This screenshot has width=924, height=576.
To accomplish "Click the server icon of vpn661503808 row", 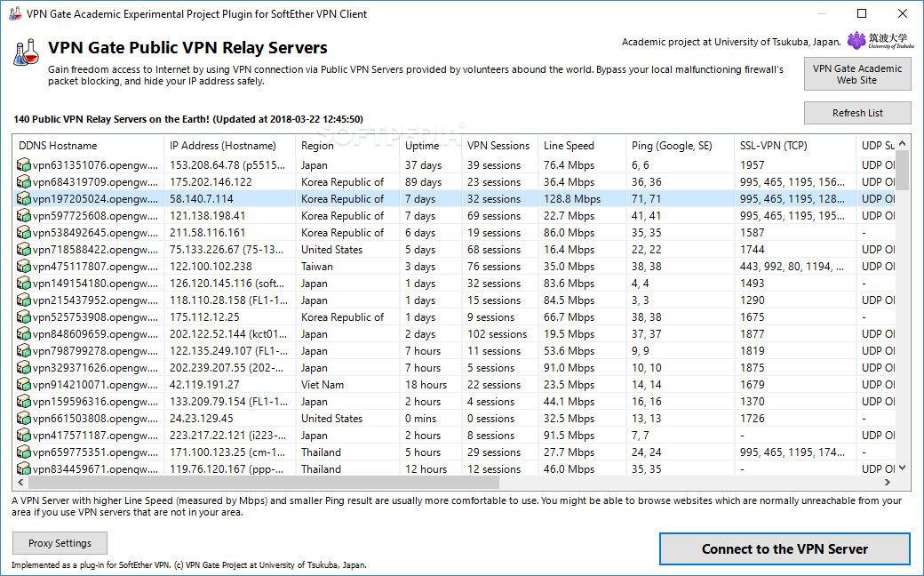I will 24,419.
